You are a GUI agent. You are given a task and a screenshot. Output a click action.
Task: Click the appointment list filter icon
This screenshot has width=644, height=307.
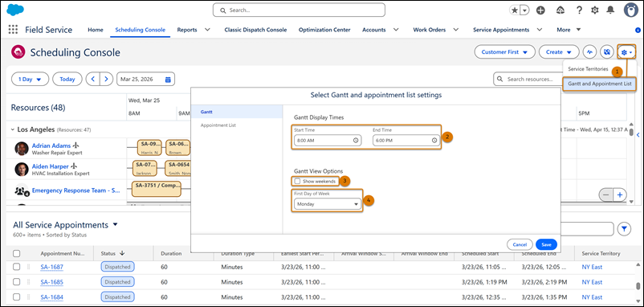click(624, 229)
